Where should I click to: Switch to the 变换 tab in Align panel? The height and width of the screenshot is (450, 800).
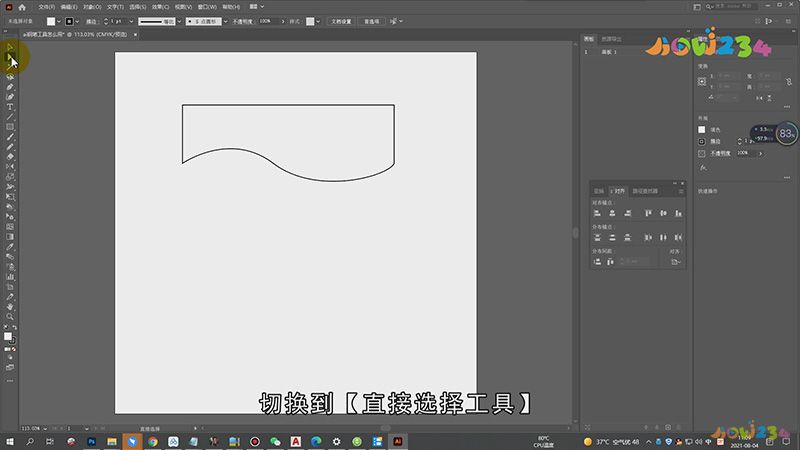coord(599,191)
